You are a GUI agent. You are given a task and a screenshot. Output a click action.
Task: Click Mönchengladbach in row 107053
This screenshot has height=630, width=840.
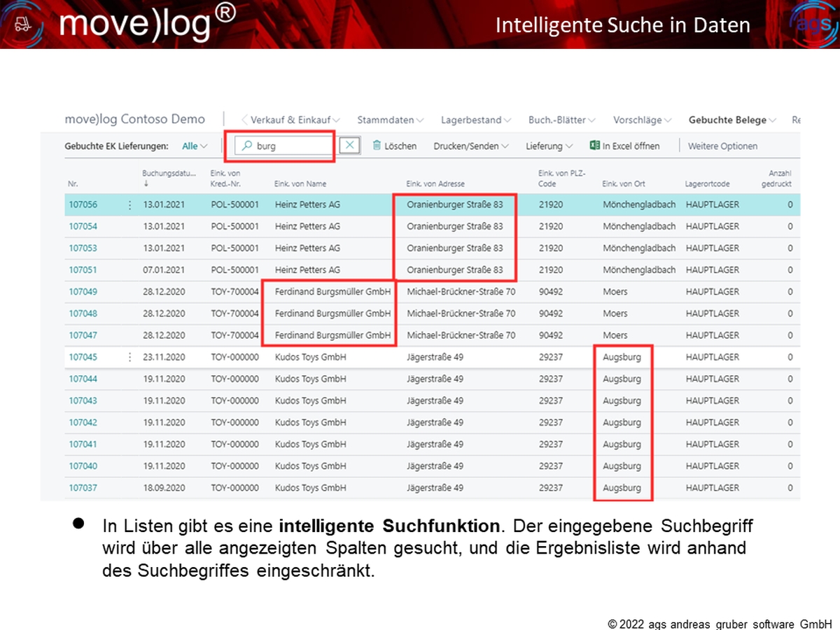[639, 248]
